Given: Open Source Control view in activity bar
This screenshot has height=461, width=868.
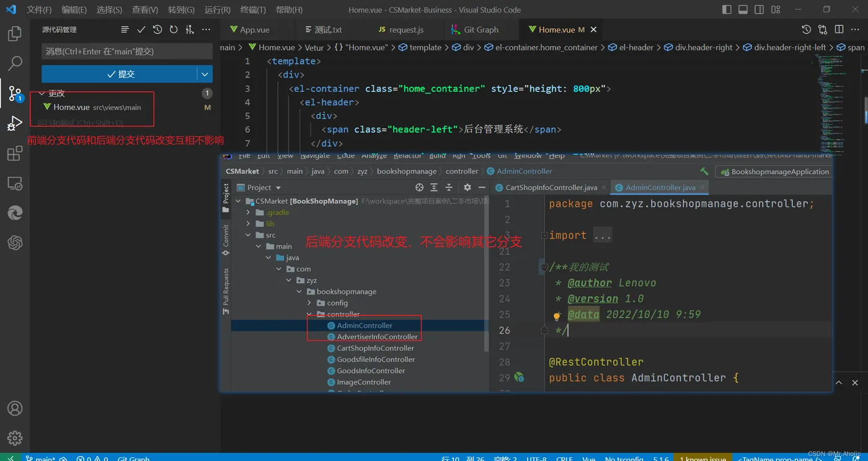Looking at the screenshot, I should click(15, 94).
